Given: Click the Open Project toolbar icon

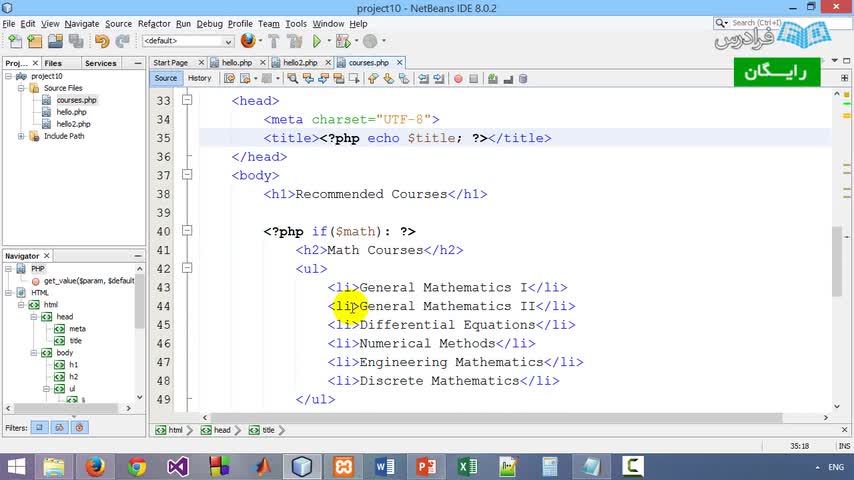Looking at the screenshot, I should (x=55, y=41).
